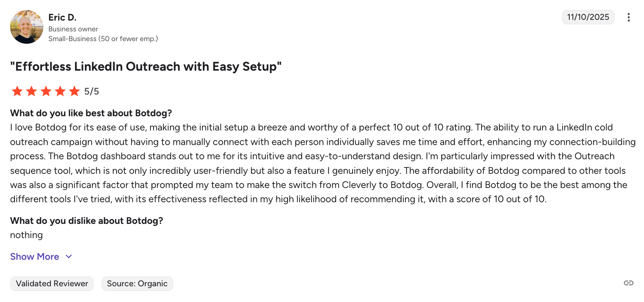Click the copy review link chain icon
The height and width of the screenshot is (302, 644).
click(x=629, y=283)
